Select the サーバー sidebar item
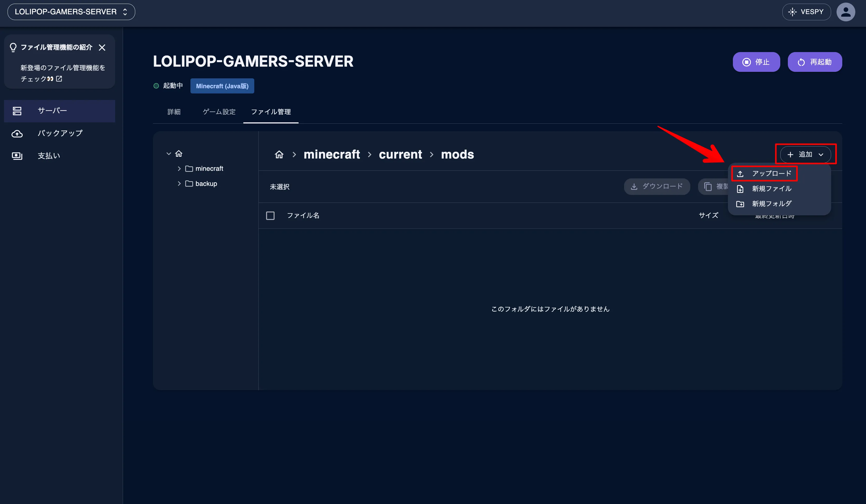 [52, 111]
